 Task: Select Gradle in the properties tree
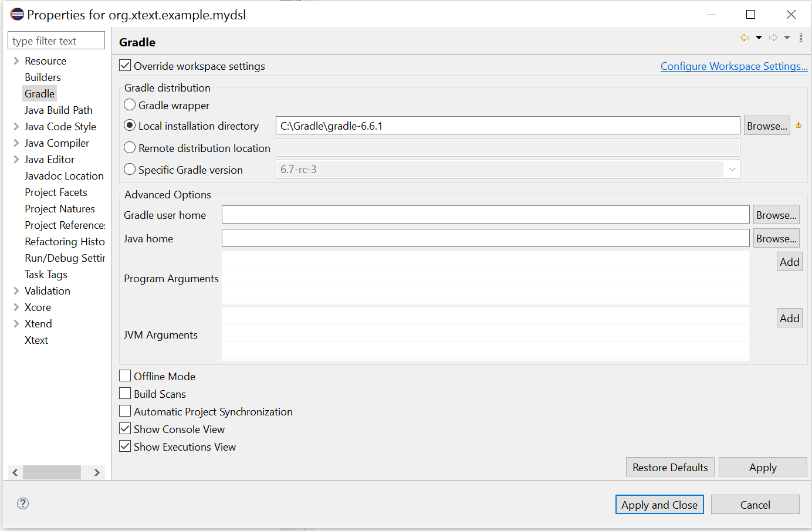click(x=39, y=94)
